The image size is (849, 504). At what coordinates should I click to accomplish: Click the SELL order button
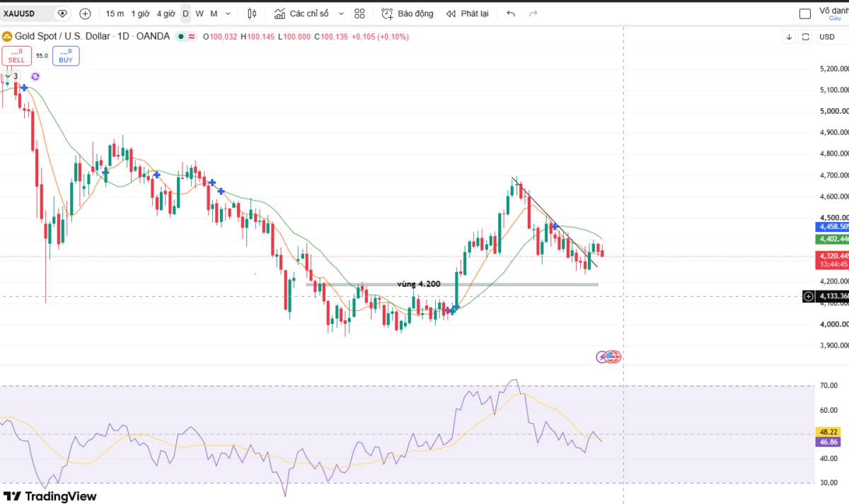(16, 56)
